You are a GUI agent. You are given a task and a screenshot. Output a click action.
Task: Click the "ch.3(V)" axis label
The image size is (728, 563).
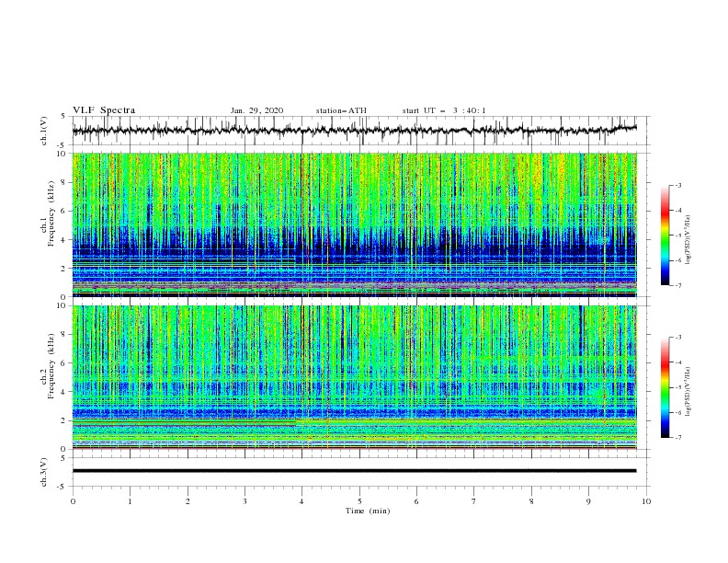pyautogui.click(x=44, y=472)
